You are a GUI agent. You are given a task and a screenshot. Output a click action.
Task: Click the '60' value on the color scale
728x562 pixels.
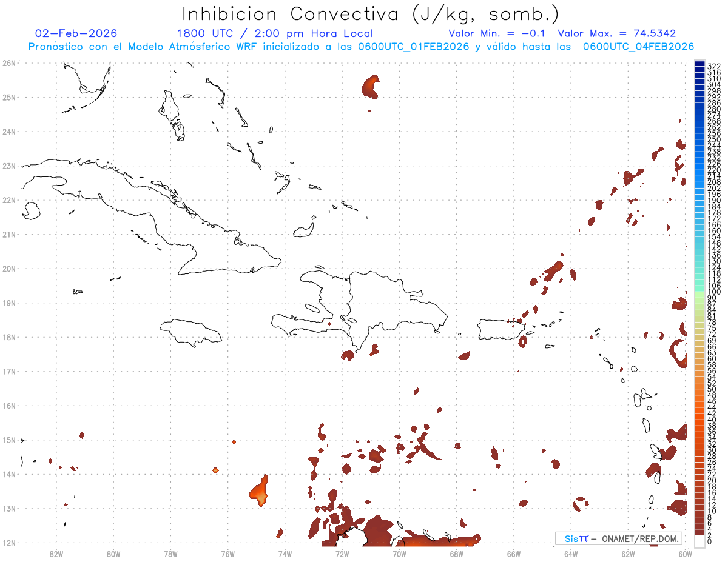tap(712, 359)
